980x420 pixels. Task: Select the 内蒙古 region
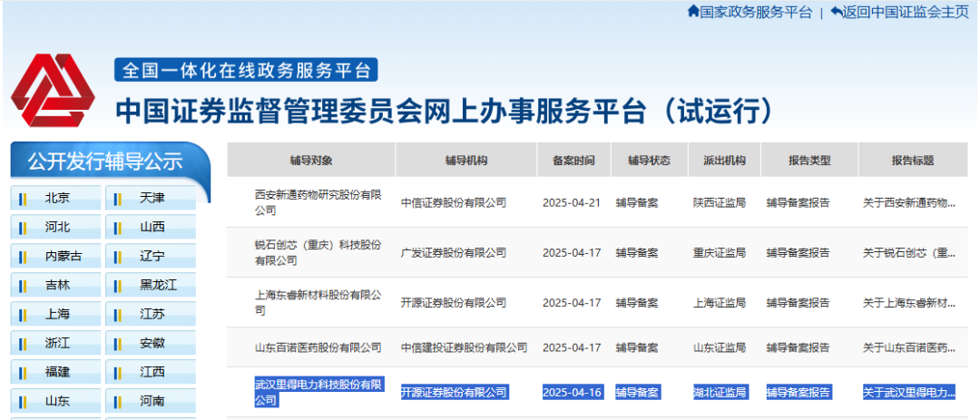coord(55,256)
